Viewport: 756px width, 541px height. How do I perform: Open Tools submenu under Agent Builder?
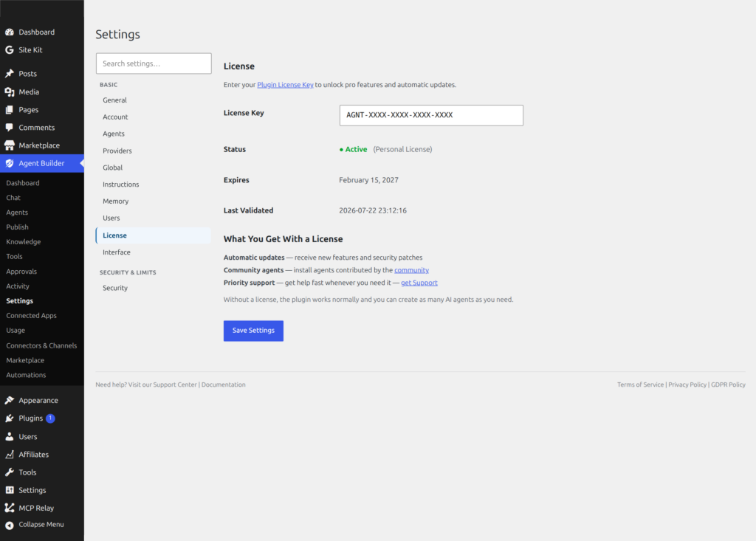point(14,257)
